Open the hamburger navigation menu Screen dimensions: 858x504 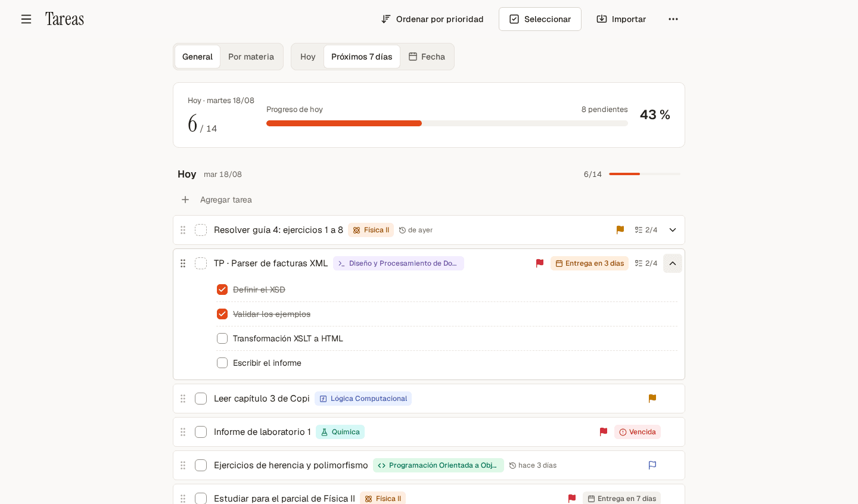click(x=26, y=19)
